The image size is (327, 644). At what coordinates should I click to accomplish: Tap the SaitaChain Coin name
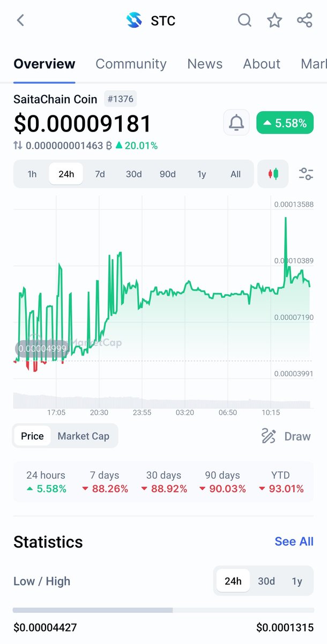click(56, 99)
